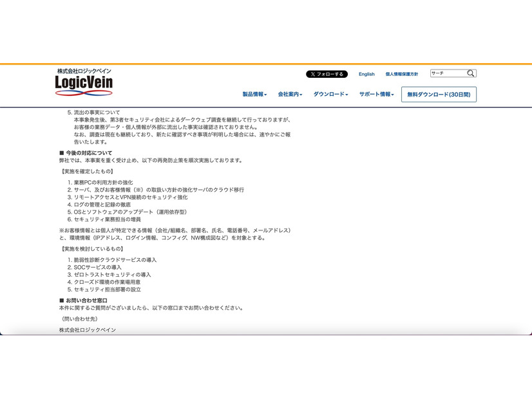The height and width of the screenshot is (399, 532).
Task: Click the 無料ダウンロード(30日間) button
Action: (439, 94)
